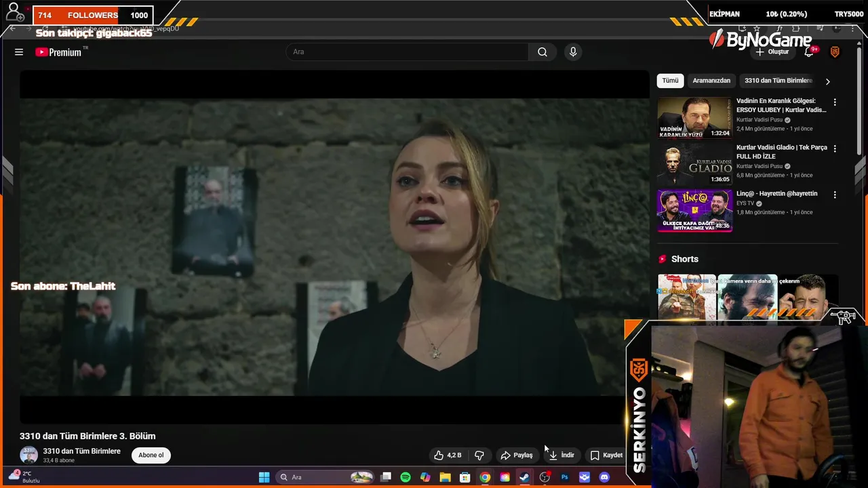Click the search magnifier button

(542, 52)
